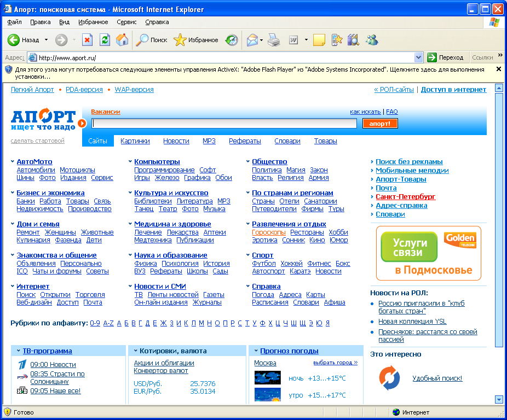
Task: Expand the Ссылки links chevron
Action: tap(500, 55)
